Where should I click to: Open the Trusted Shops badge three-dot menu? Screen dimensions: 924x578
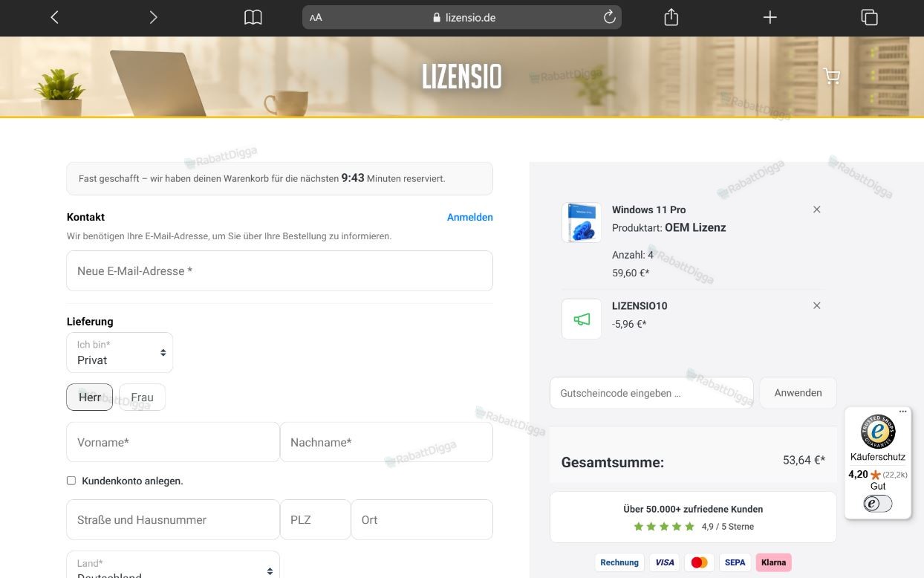pos(902,412)
